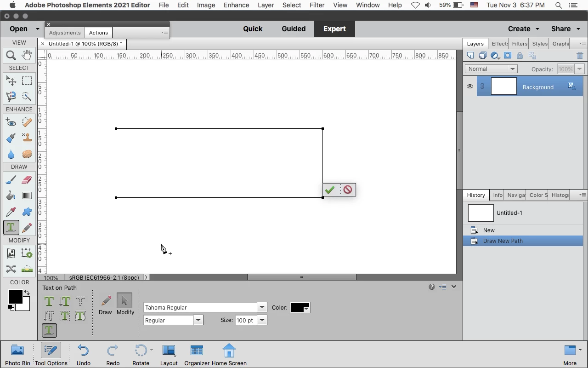Open the font size dropdown arrow
Image resolution: width=588 pixels, height=368 pixels.
point(262,320)
